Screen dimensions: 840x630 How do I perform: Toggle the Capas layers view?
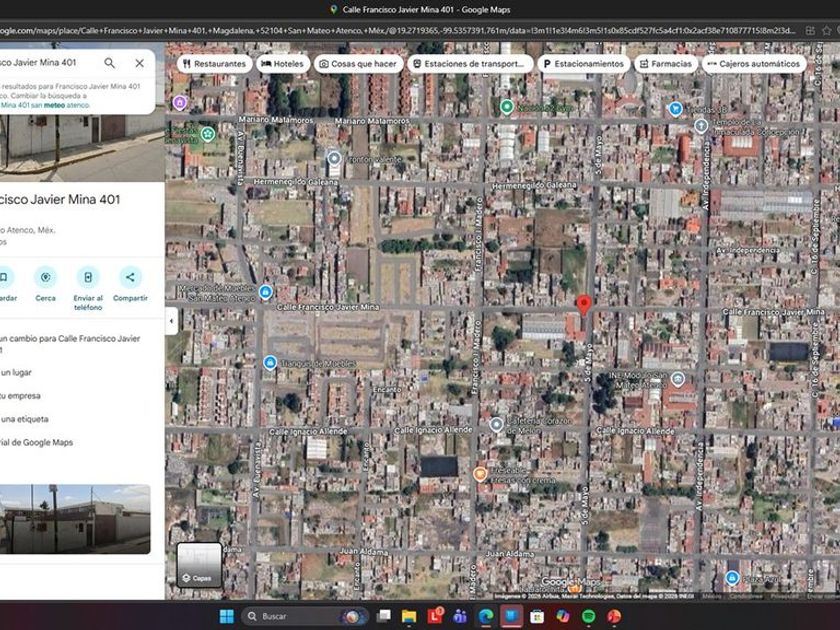[201, 564]
